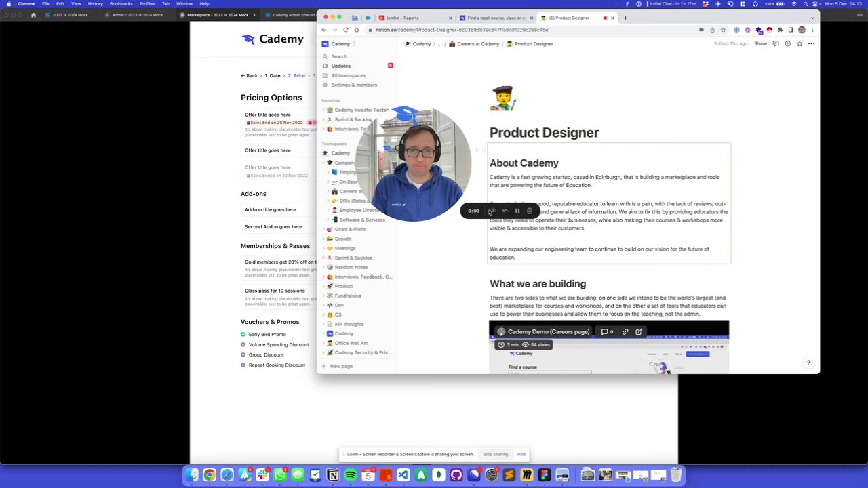Toggle the Early Bird Promo checkbox
Viewport: 868px width, 488px height.
[243, 335]
